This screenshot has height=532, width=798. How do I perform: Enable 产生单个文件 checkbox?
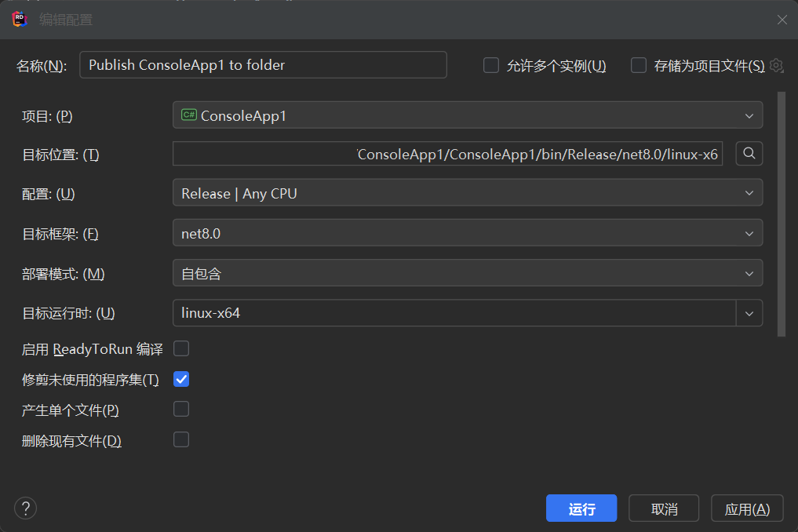pyautogui.click(x=181, y=409)
